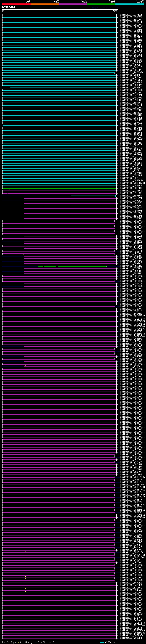The height and width of the screenshot is (644, 146).
Task: Click the orange ~40% identity legend segment
Action: tap(45, 4)
